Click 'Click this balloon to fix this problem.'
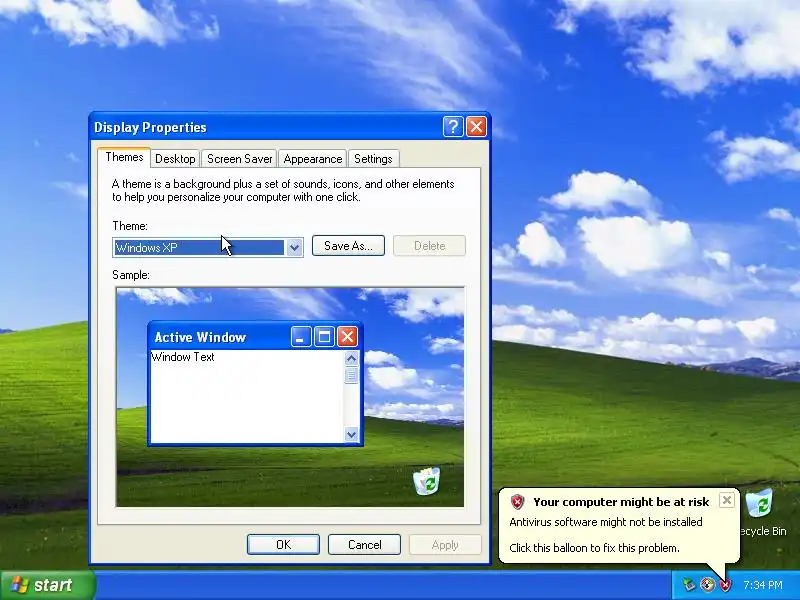Screen dimensions: 800x600 [x=594, y=548]
